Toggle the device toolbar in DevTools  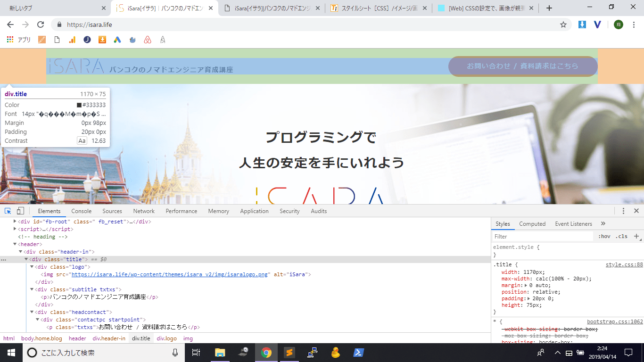[x=20, y=211]
